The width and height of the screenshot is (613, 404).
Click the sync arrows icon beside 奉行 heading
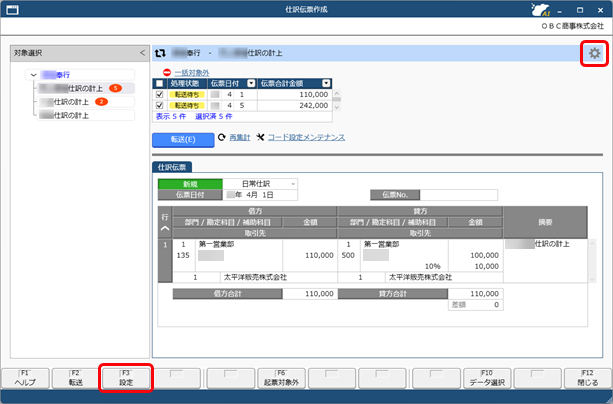point(160,53)
